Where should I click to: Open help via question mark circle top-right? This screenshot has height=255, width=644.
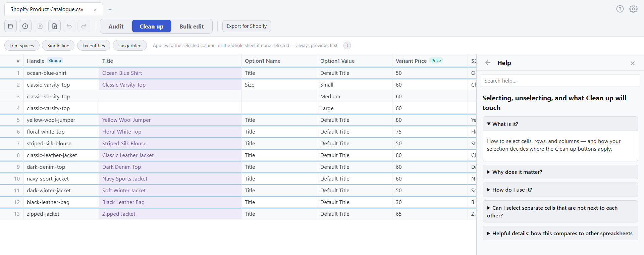[620, 9]
